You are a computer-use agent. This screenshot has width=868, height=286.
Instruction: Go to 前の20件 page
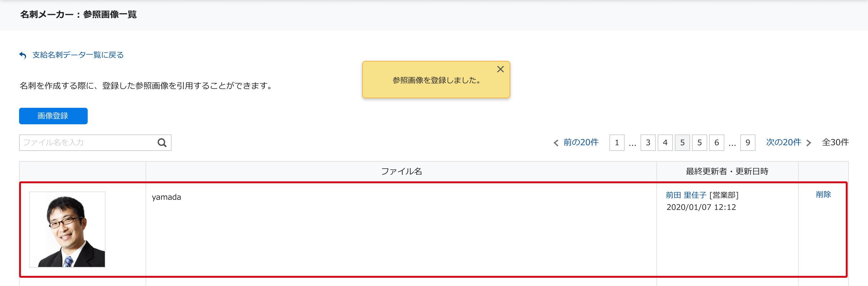[581, 142]
